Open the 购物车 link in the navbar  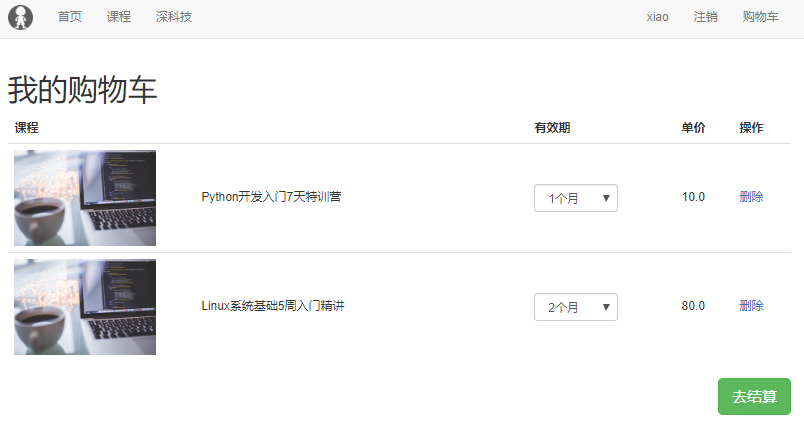760,17
